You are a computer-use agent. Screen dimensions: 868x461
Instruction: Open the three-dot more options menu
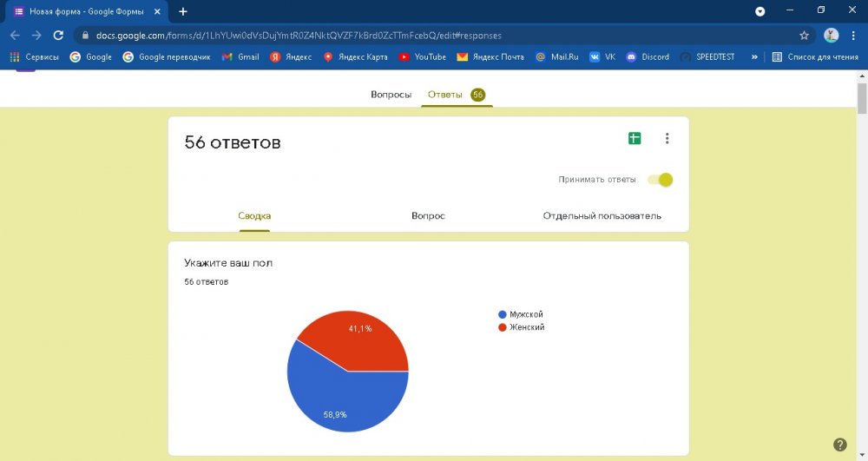[667, 138]
